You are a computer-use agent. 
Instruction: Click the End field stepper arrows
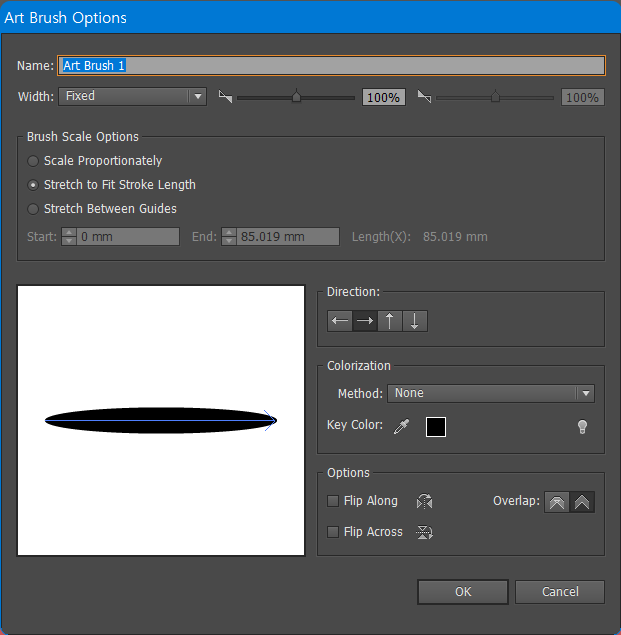(229, 237)
